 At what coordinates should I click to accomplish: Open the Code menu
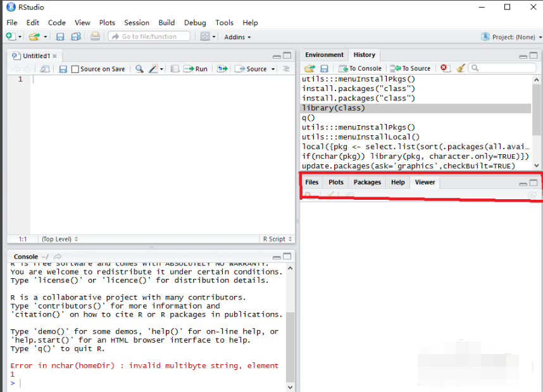[x=57, y=23]
